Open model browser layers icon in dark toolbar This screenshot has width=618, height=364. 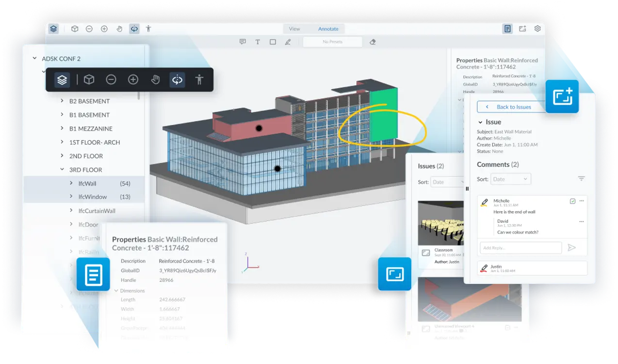pyautogui.click(x=62, y=80)
